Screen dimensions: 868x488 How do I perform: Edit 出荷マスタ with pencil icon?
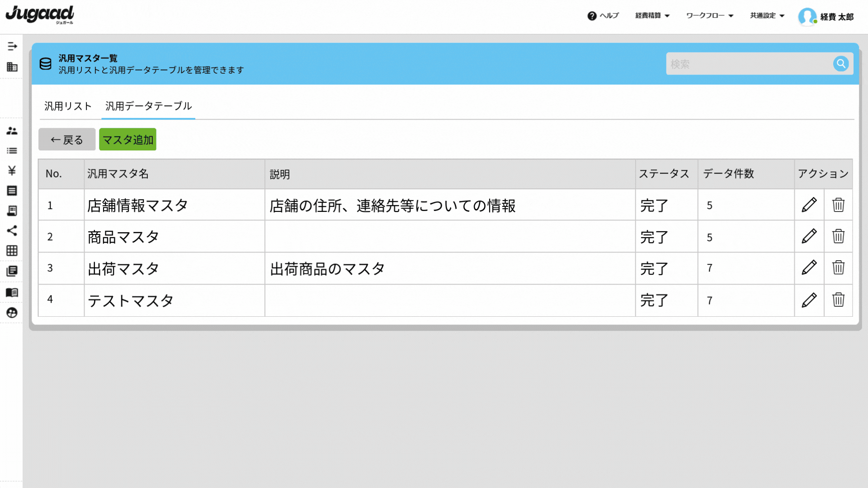pyautogui.click(x=809, y=268)
